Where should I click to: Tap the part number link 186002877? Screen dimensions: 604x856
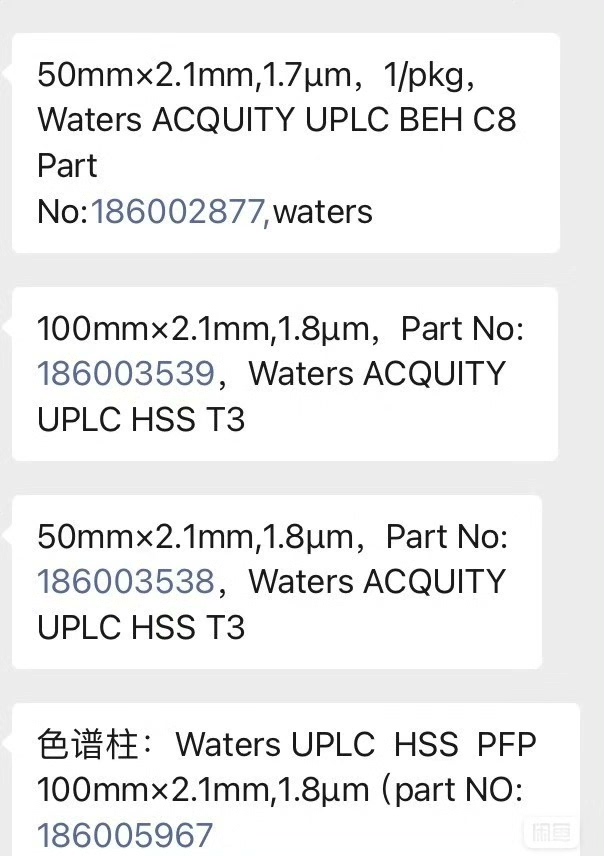(x=180, y=212)
